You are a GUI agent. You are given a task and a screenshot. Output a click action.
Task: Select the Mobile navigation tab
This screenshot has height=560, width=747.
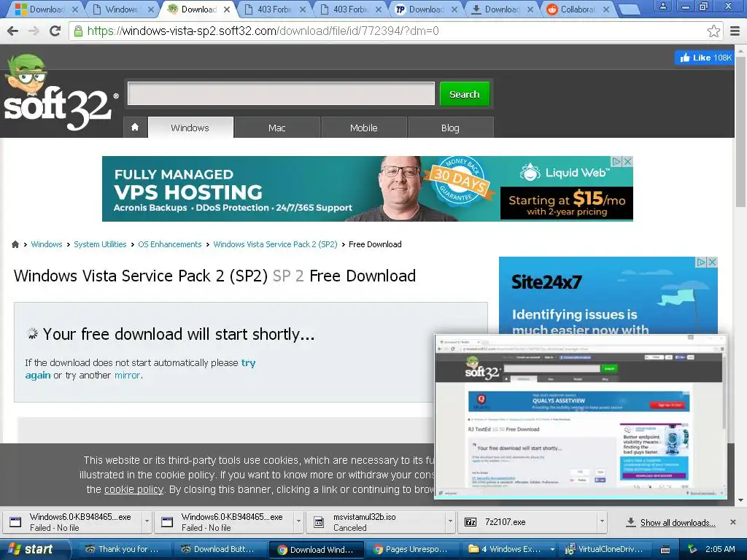point(363,128)
